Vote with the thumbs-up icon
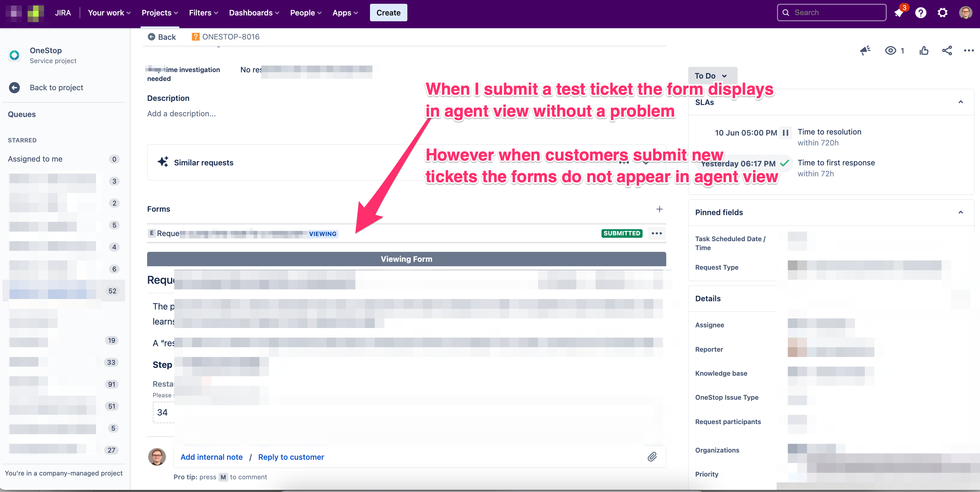 924,51
